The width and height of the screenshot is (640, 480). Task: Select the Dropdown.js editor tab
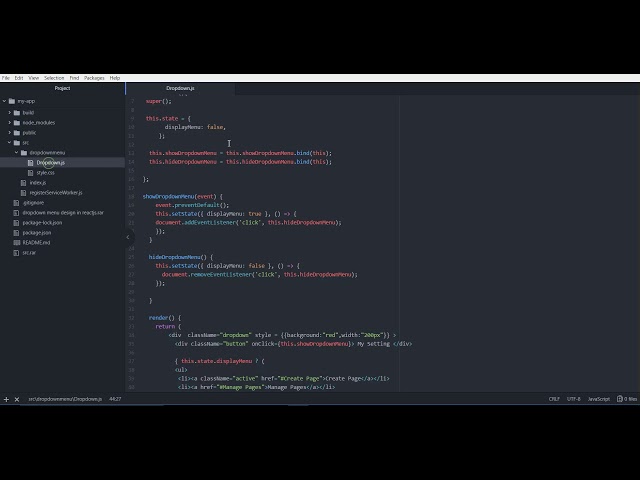pos(180,88)
